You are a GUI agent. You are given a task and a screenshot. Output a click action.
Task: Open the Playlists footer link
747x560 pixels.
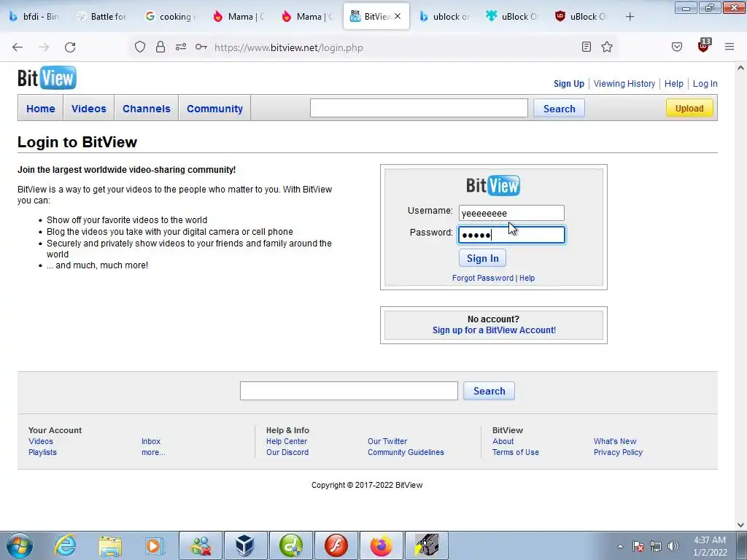pos(42,452)
